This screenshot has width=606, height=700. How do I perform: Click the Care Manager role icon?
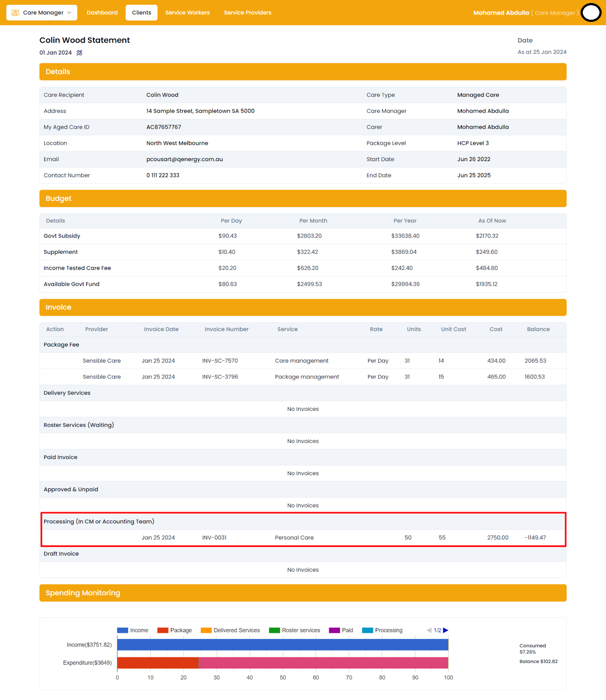coord(15,13)
